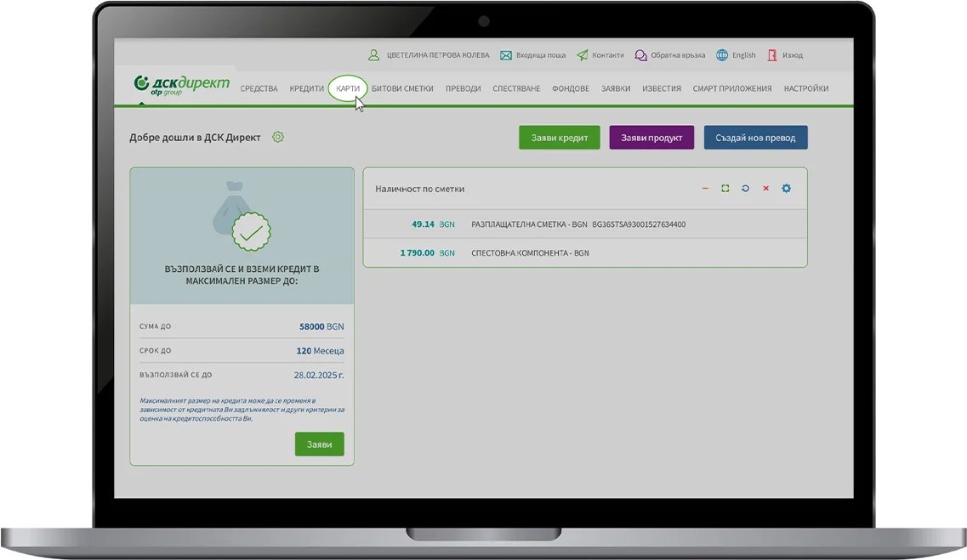
Task: Click the globe icon beside English
Action: coord(722,55)
